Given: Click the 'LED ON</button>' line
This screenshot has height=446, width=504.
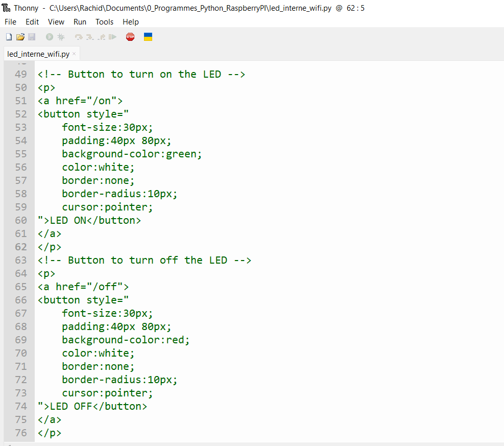Looking at the screenshot, I should click(x=89, y=220).
